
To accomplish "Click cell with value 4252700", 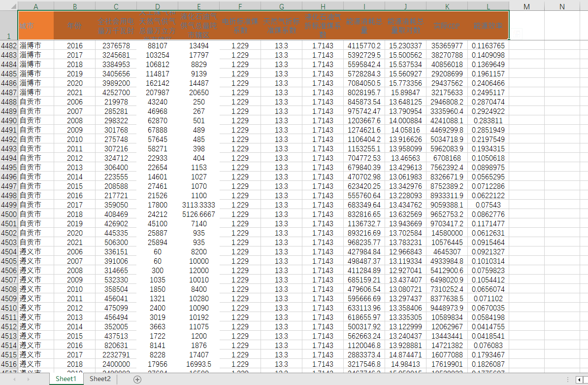I will coord(116,92).
